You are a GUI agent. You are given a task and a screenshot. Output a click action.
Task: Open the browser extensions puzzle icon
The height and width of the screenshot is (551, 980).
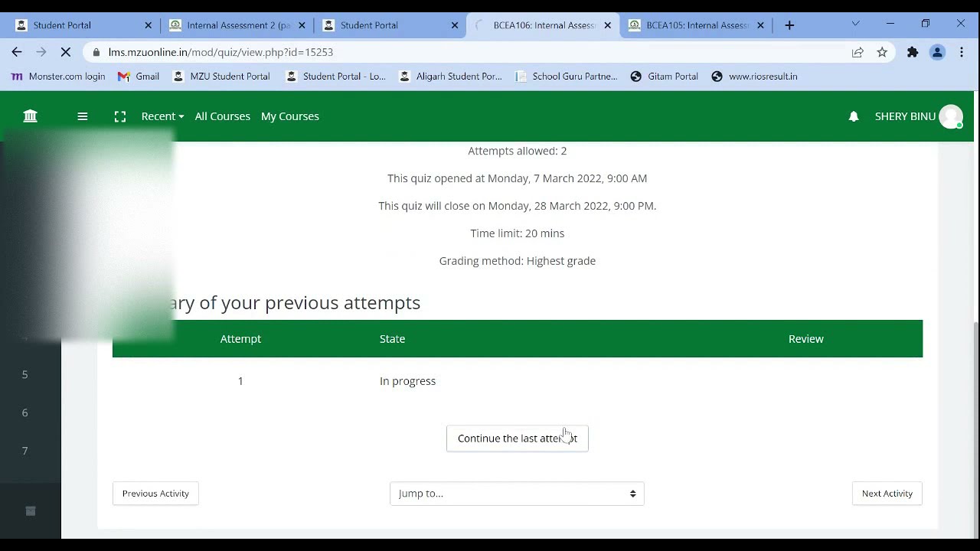913,52
